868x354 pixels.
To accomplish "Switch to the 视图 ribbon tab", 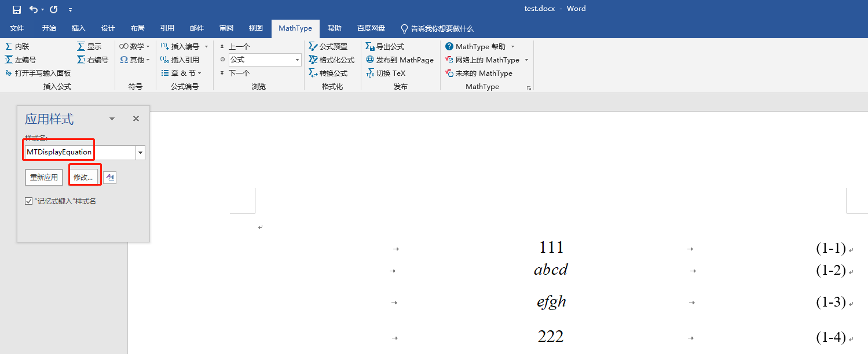I will [256, 28].
